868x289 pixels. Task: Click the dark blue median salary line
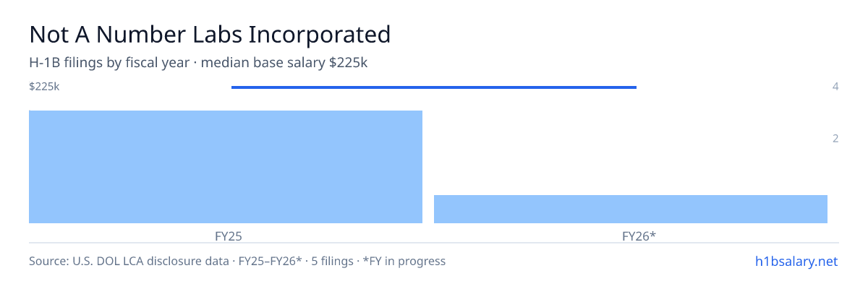(x=434, y=87)
